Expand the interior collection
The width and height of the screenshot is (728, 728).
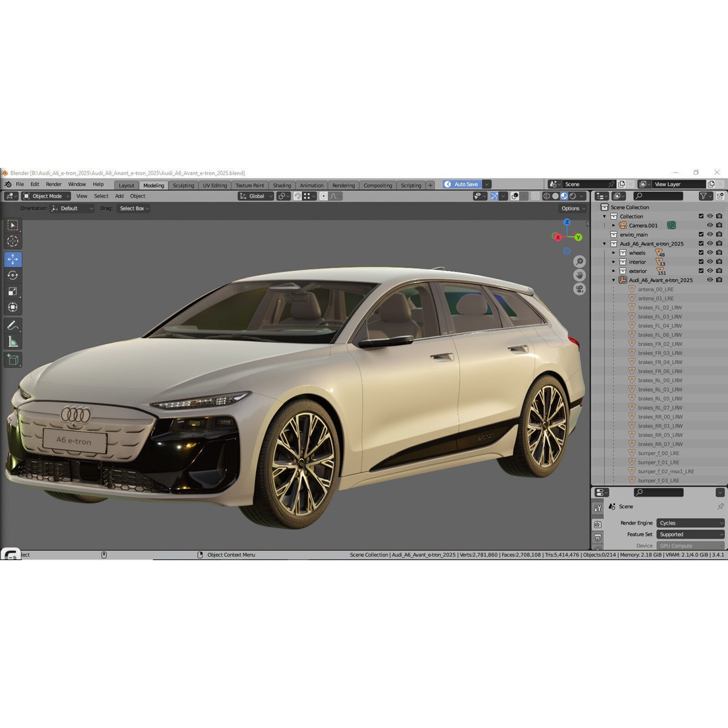[614, 262]
